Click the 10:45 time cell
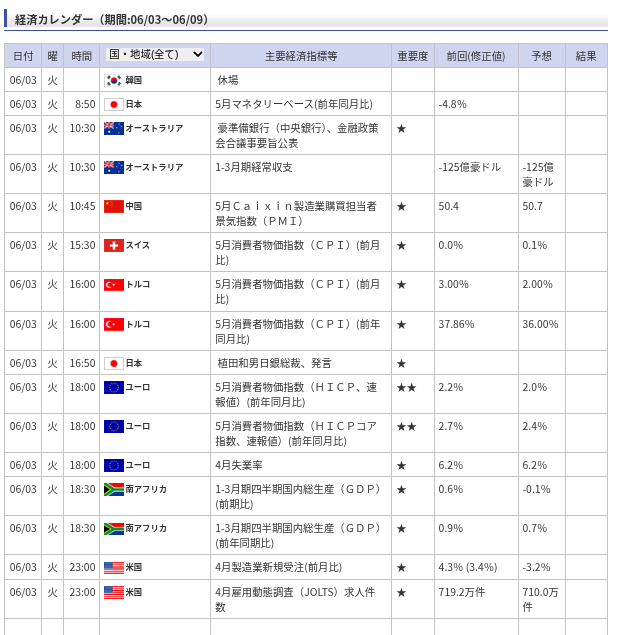 (82, 207)
